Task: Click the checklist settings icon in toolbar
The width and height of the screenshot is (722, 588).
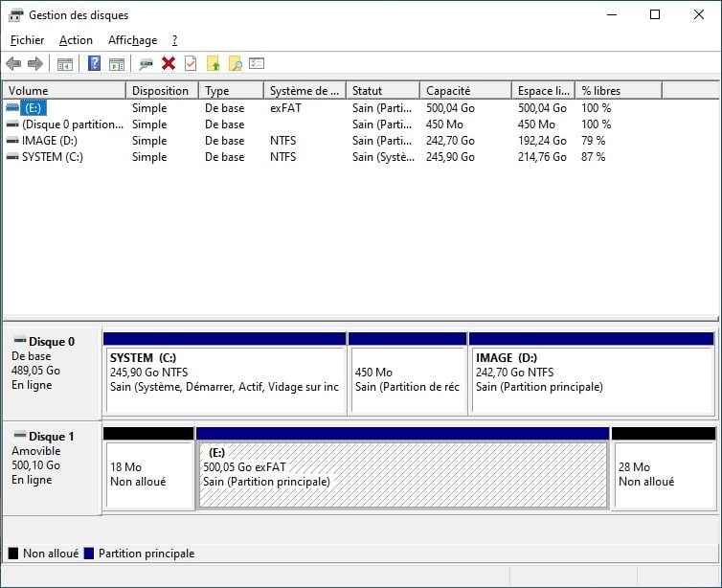Action: point(257,64)
